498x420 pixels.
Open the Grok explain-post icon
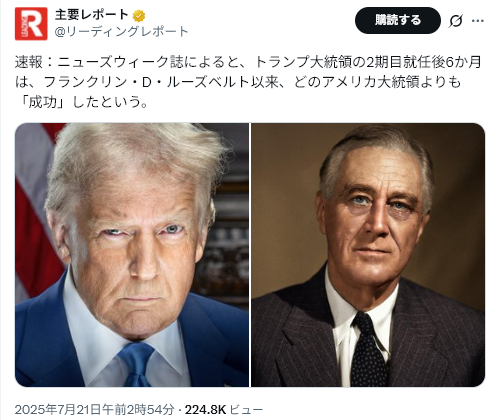click(455, 21)
